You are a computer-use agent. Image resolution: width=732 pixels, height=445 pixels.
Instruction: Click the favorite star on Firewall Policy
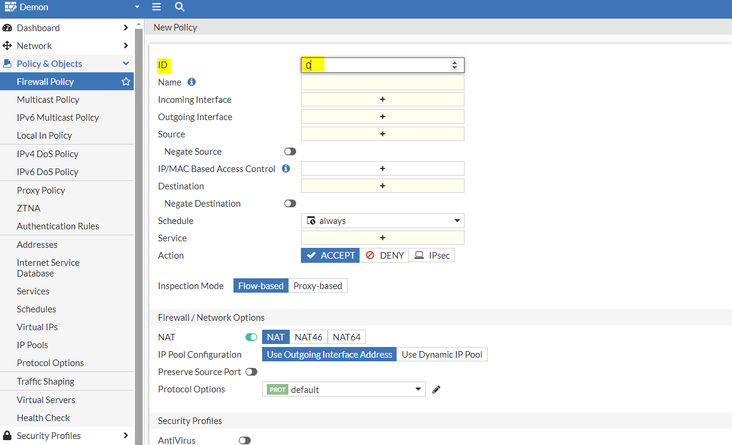point(126,82)
